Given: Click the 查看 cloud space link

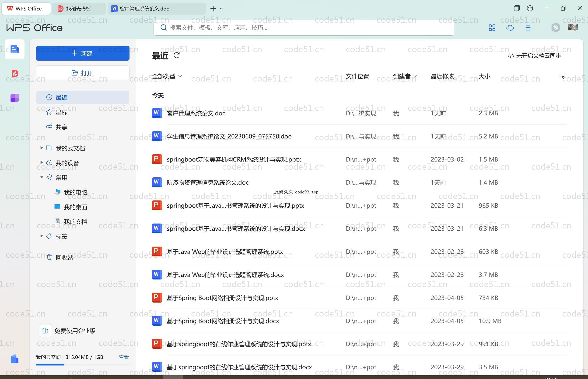Looking at the screenshot, I should [124, 357].
